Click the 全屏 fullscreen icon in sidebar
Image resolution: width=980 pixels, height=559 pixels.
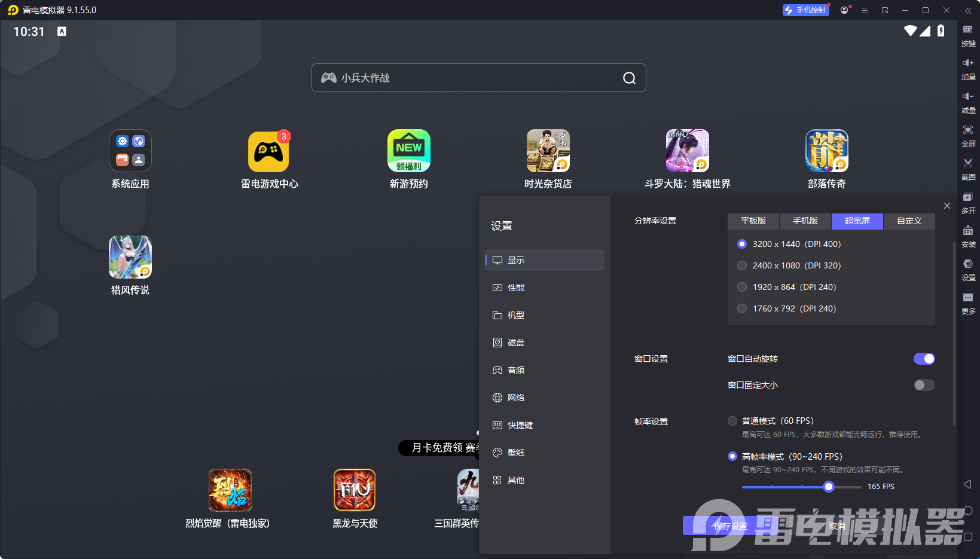click(969, 136)
